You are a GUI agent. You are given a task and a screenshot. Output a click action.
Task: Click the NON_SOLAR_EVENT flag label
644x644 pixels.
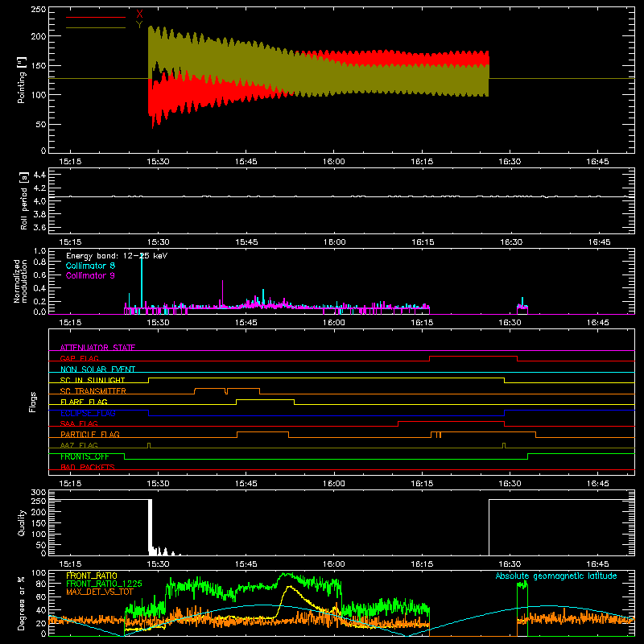pos(97,369)
